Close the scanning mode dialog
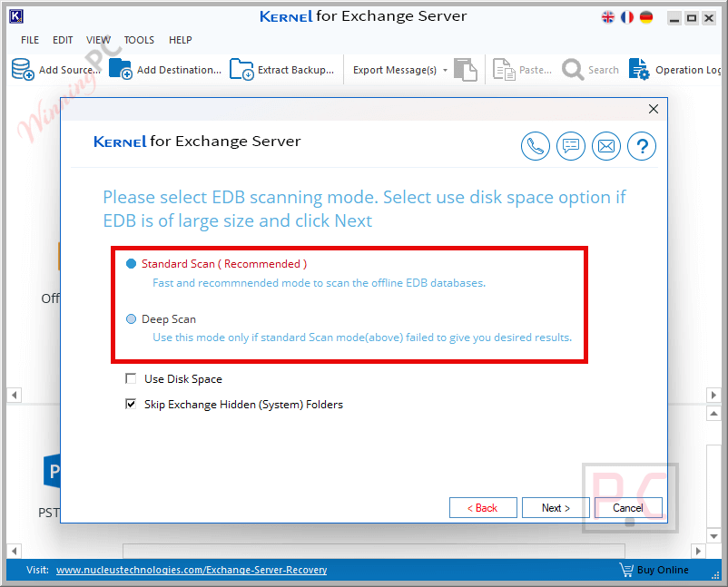This screenshot has width=728, height=587. coord(654,109)
